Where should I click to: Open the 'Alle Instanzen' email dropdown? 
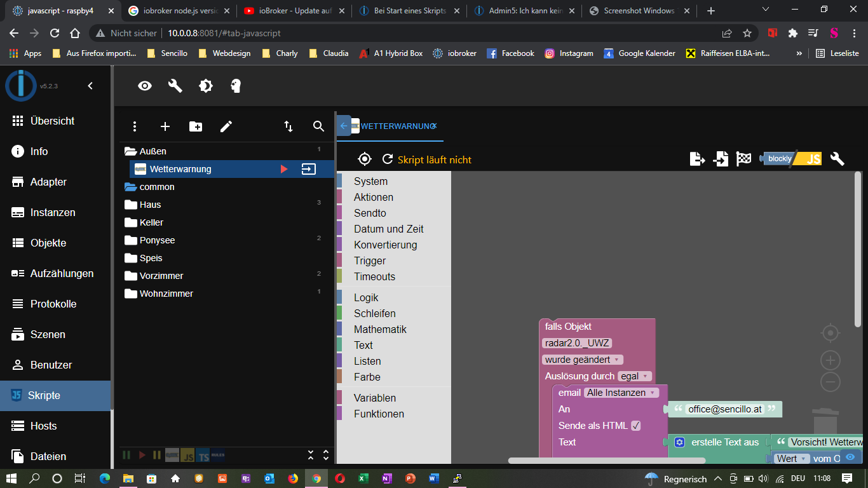point(621,393)
